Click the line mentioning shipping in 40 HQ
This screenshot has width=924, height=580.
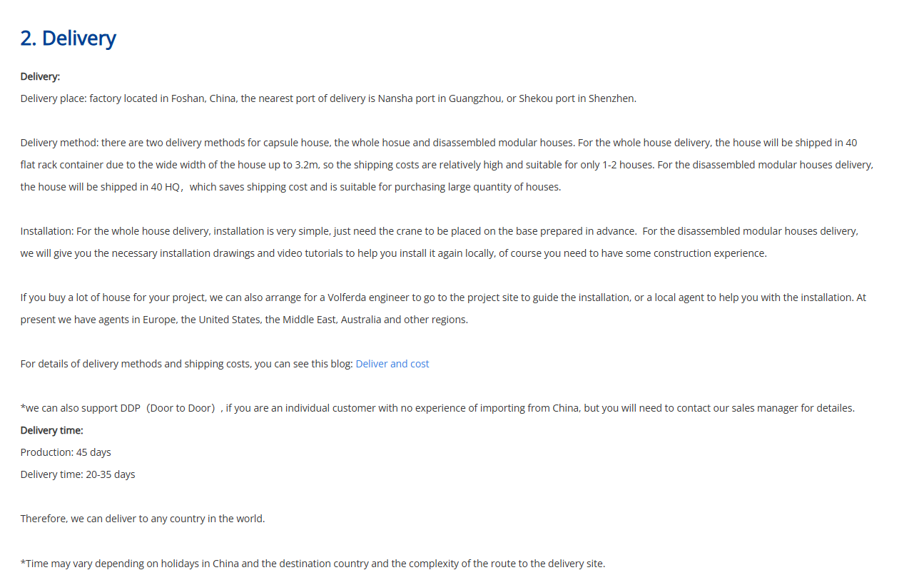point(290,187)
